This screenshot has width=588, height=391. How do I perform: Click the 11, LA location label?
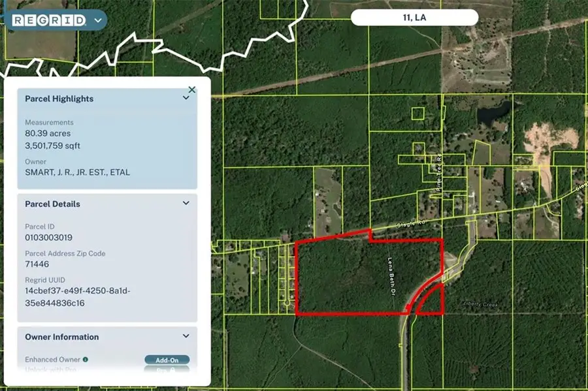[x=414, y=16]
